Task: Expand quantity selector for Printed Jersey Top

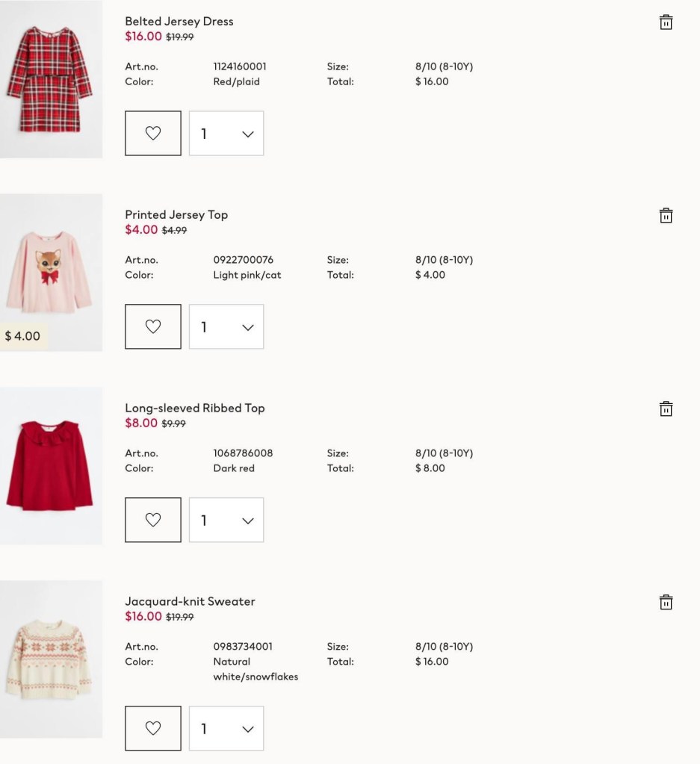Action: coord(226,326)
